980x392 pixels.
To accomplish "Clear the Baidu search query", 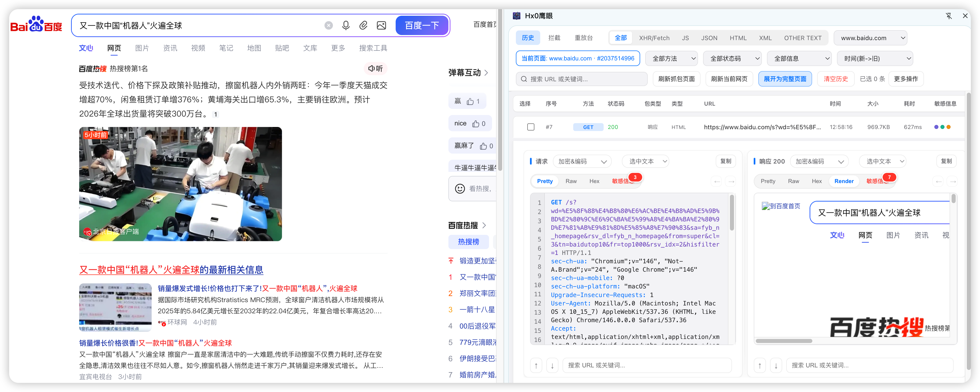I will [328, 26].
